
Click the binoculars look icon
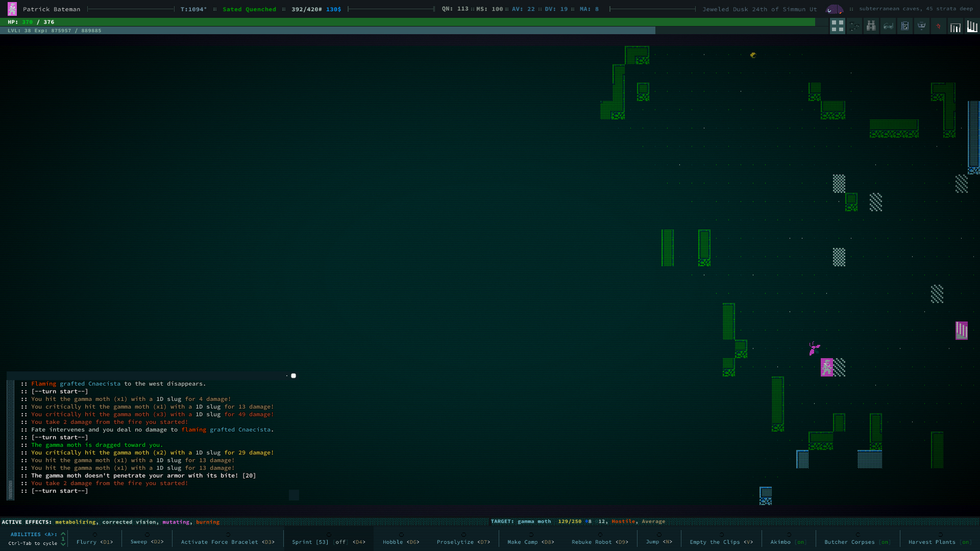[x=871, y=26]
